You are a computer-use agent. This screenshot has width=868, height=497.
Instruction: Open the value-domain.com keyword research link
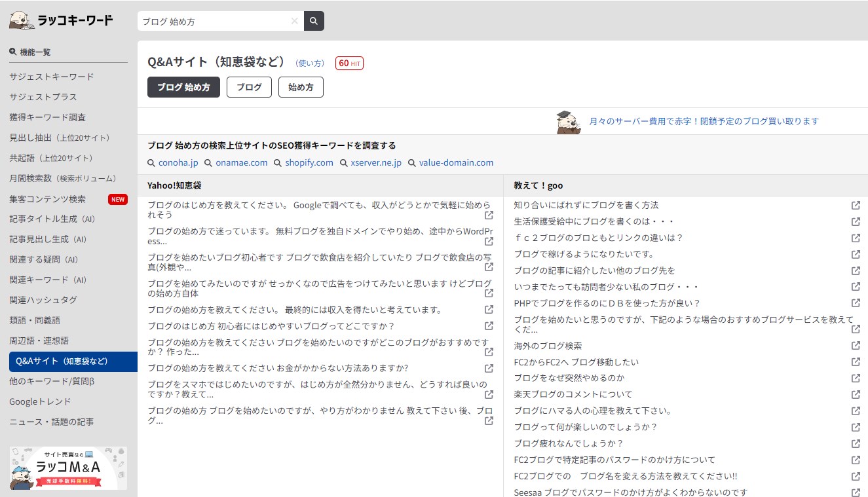click(457, 162)
